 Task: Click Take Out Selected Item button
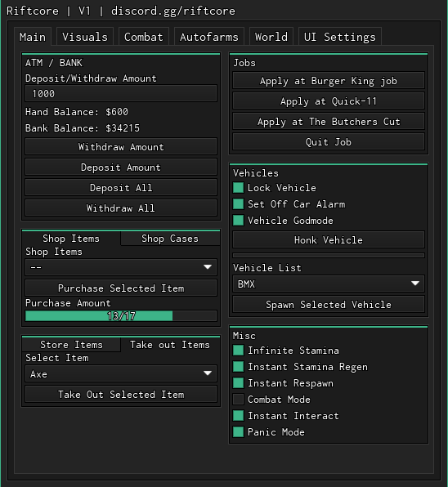point(121,395)
